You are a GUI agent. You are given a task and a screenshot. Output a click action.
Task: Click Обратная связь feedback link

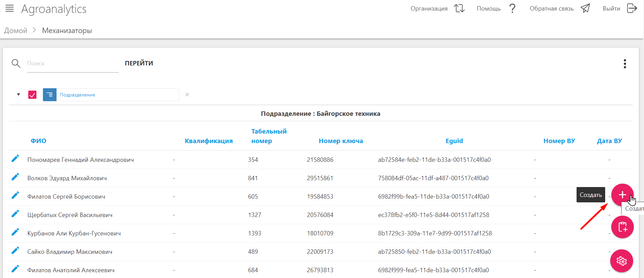pyautogui.click(x=559, y=9)
